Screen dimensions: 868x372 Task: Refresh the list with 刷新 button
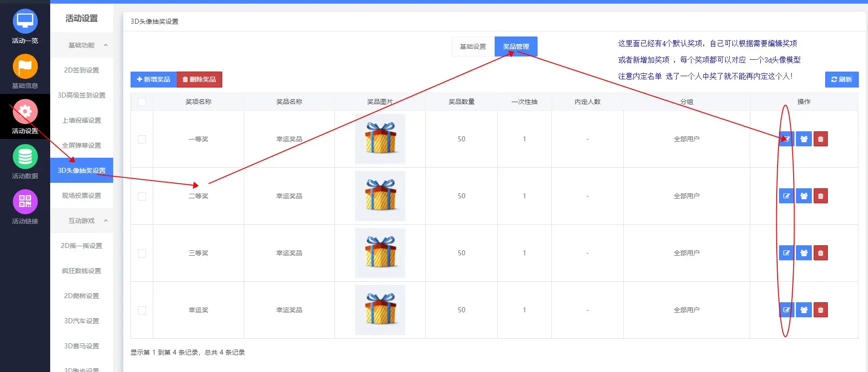[842, 79]
